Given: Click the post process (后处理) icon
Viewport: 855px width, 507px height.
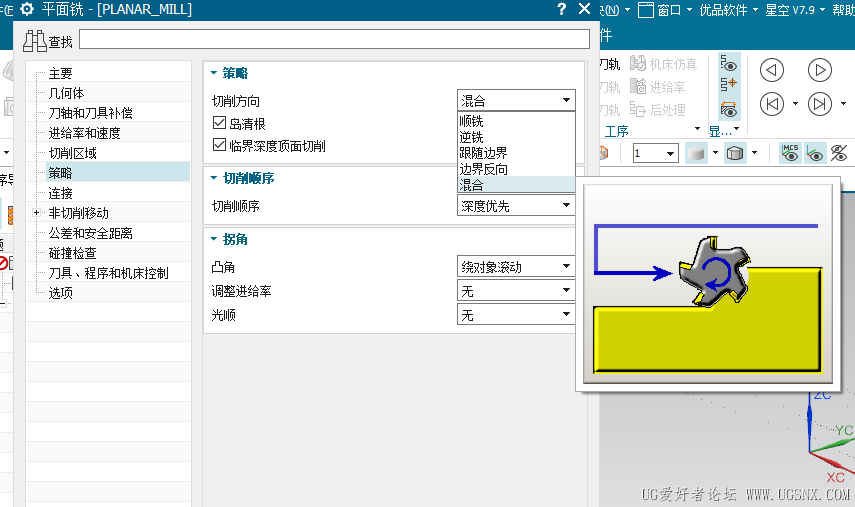Looking at the screenshot, I should tap(638, 109).
